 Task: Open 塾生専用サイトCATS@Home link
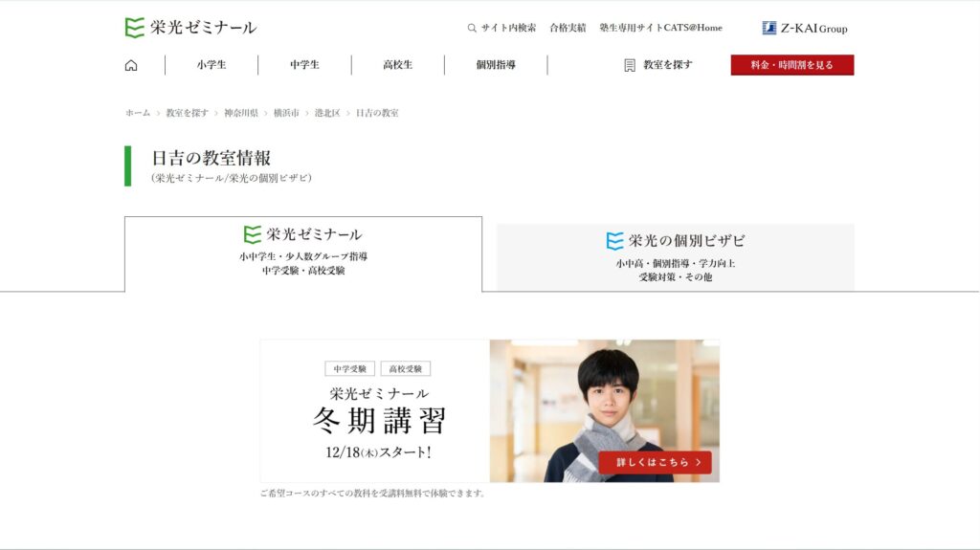click(660, 28)
